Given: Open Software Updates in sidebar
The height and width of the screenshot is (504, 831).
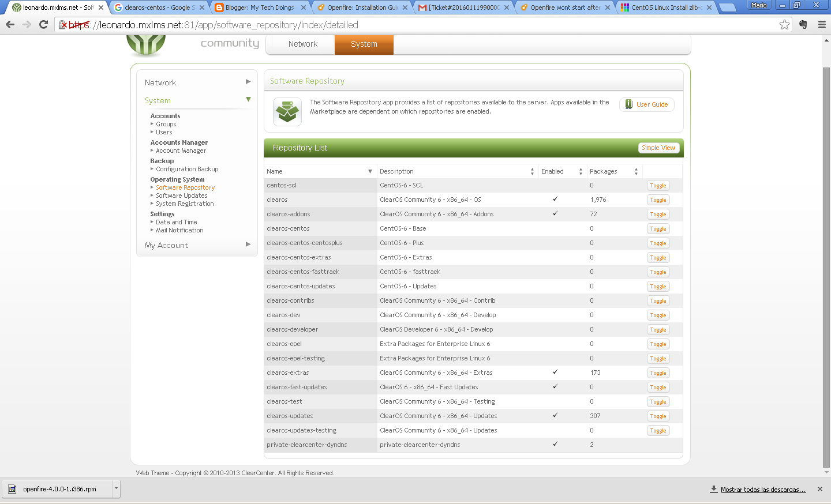Looking at the screenshot, I should pyautogui.click(x=181, y=195).
